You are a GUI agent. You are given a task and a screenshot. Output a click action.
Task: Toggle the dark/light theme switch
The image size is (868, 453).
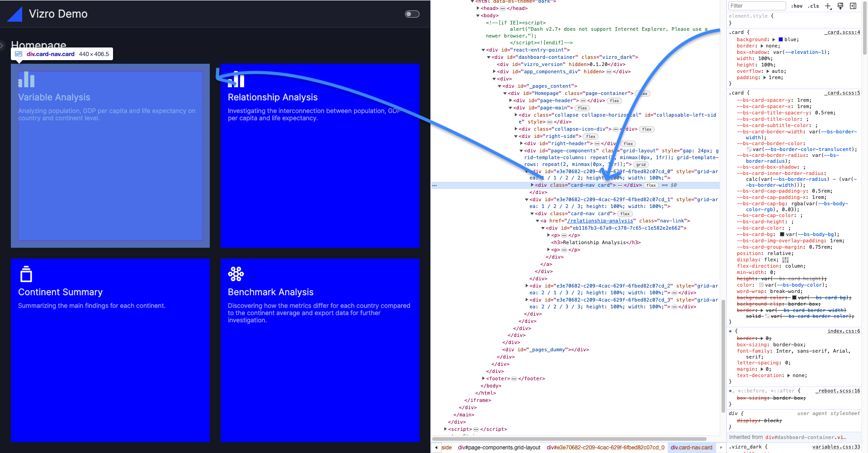click(412, 14)
